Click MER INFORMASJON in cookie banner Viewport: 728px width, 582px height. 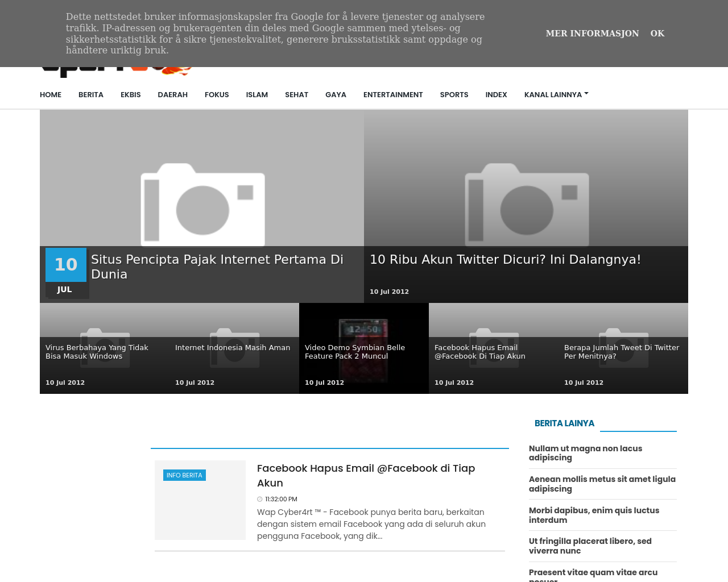click(592, 34)
